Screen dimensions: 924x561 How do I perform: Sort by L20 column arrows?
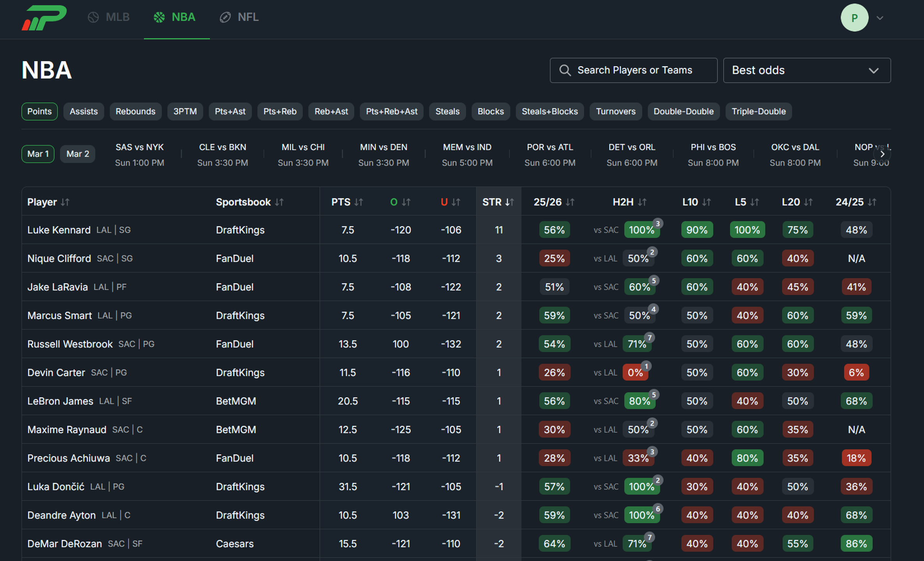tap(809, 202)
